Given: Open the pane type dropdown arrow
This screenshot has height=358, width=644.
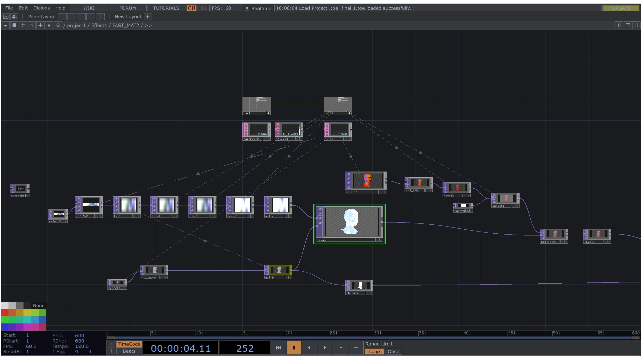Looking at the screenshot, I should pos(6,25).
